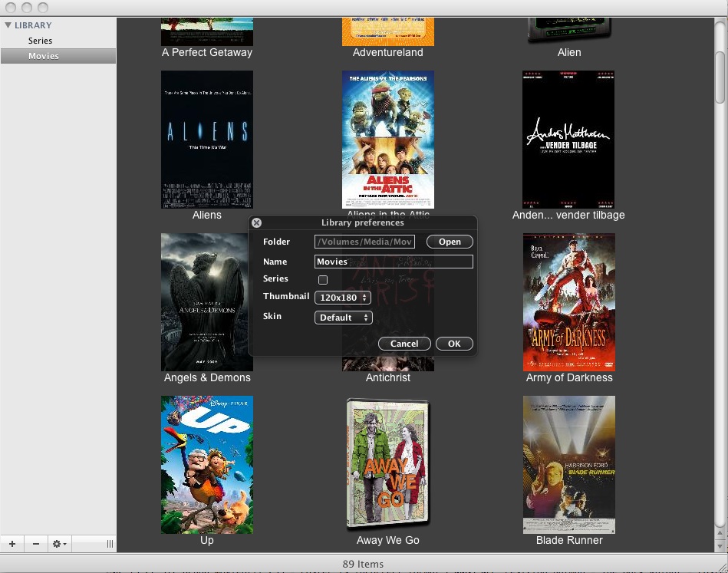The height and width of the screenshot is (573, 728).
Task: Select Movies in the sidebar
Action: click(44, 56)
